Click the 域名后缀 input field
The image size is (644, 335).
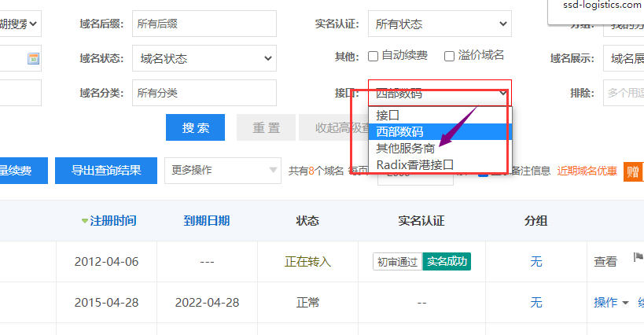coord(204,24)
